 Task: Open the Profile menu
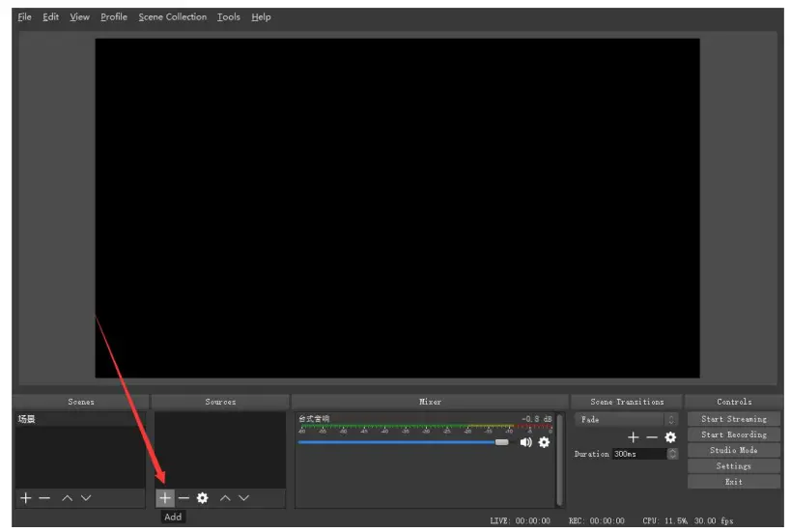pyautogui.click(x=114, y=17)
